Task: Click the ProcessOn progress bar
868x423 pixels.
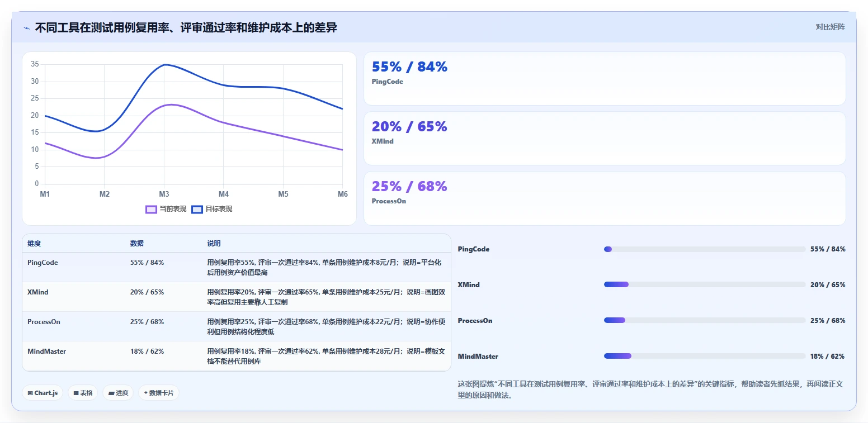Action: (x=705, y=321)
